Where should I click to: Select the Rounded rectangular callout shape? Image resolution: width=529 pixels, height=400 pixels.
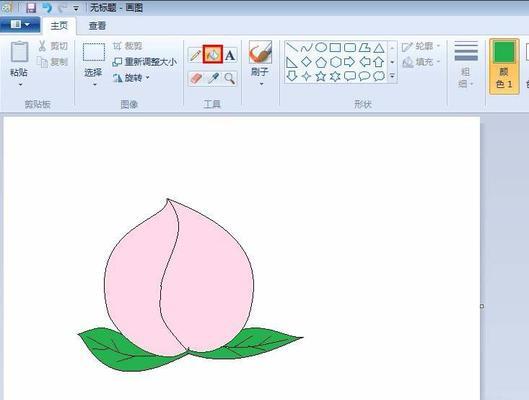click(350, 76)
